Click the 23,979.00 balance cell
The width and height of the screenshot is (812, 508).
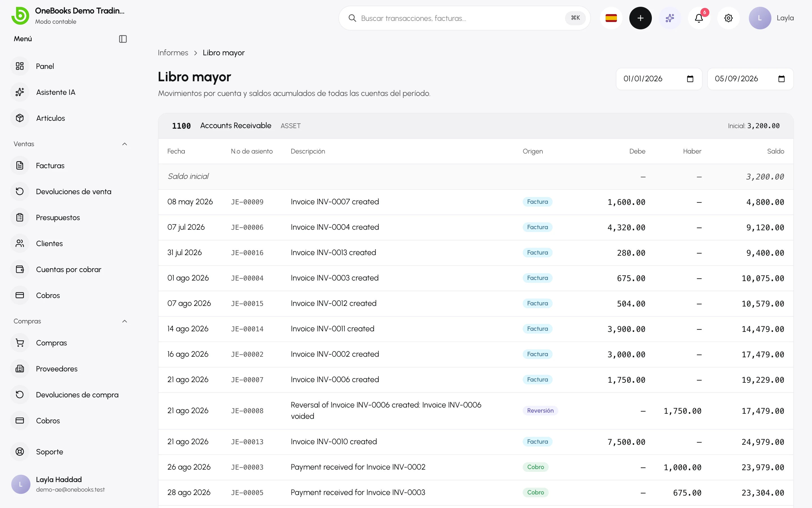pyautogui.click(x=763, y=467)
